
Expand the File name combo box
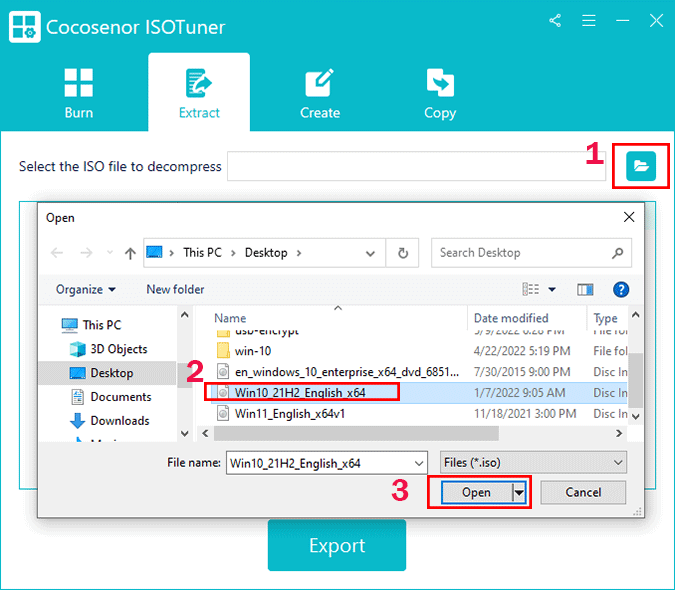[418, 463]
